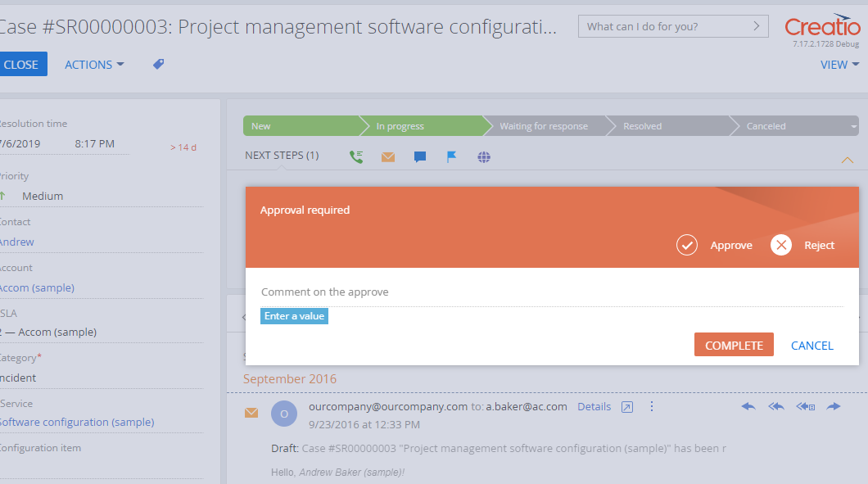Click the Approve label

[731, 246]
